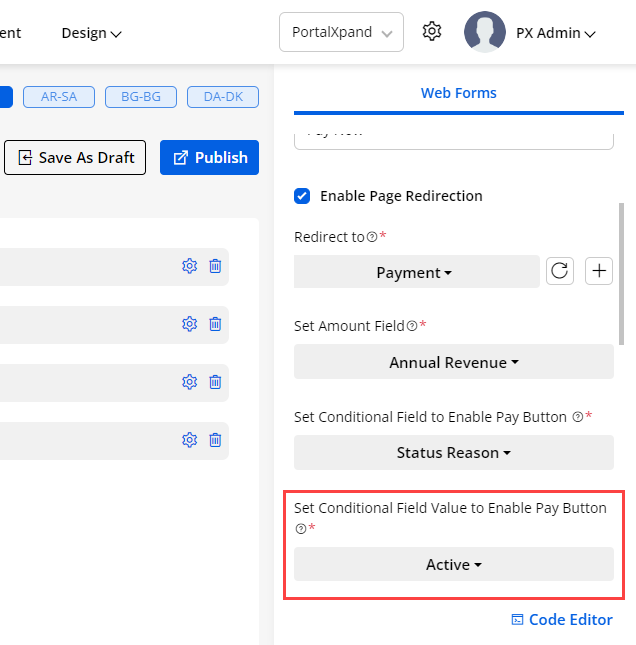636x645 pixels.
Task: Expand the Annual Revenue amount field dropdown
Action: coord(453,362)
